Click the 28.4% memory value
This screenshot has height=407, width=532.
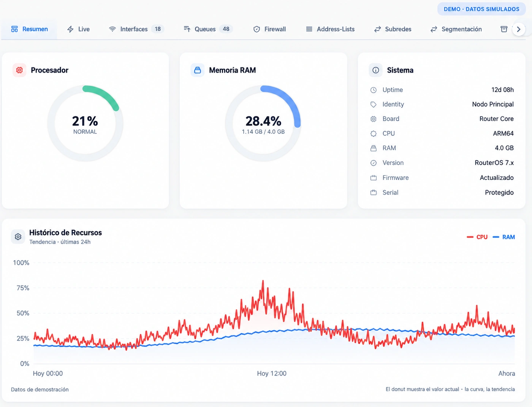(x=263, y=121)
